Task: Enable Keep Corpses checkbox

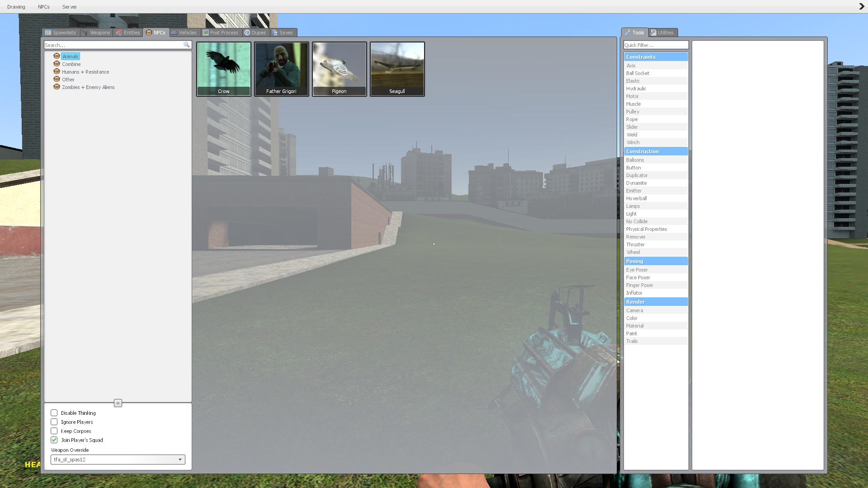Action: [54, 431]
